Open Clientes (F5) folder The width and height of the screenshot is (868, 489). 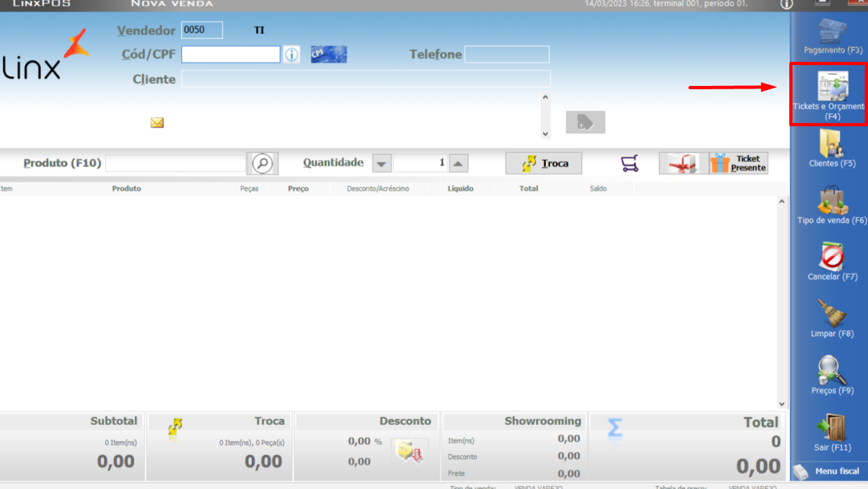click(x=832, y=148)
